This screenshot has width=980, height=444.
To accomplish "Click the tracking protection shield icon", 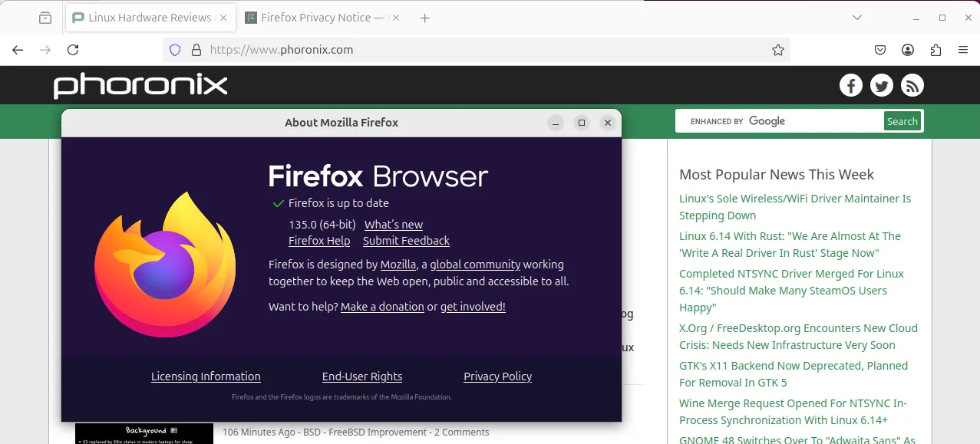I will pyautogui.click(x=175, y=50).
